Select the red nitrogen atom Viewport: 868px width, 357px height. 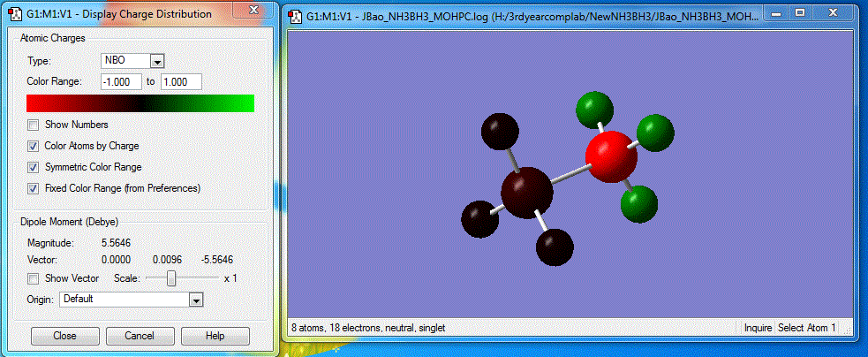tap(611, 157)
